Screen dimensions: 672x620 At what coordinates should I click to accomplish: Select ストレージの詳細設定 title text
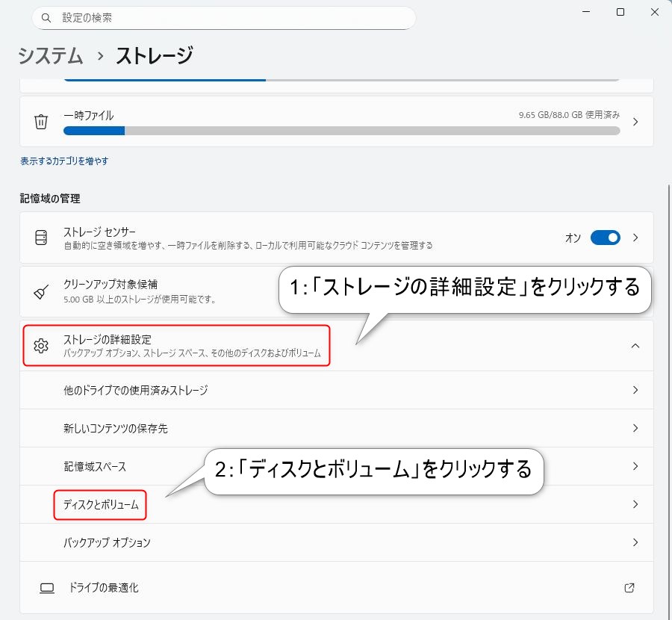point(108,340)
